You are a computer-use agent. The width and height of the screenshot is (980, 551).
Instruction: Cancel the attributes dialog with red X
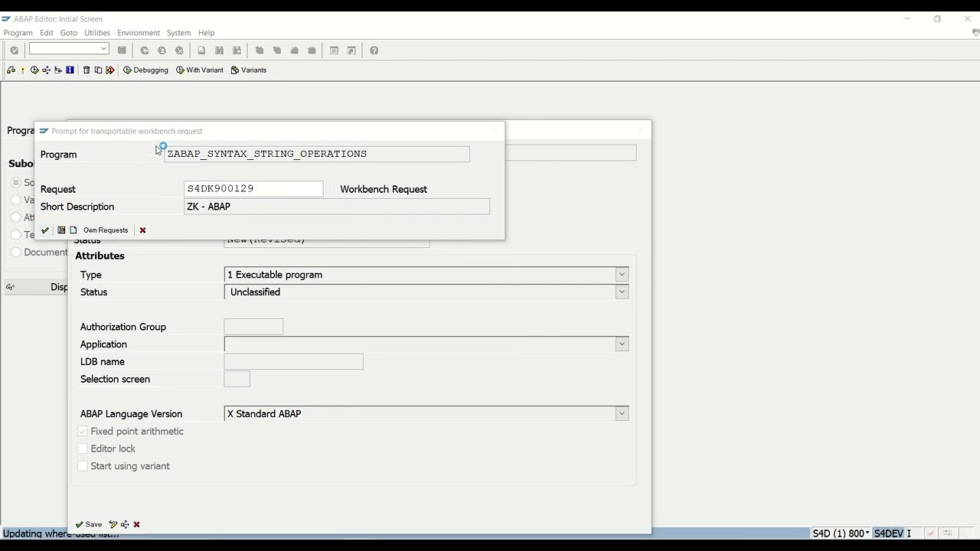(136, 524)
